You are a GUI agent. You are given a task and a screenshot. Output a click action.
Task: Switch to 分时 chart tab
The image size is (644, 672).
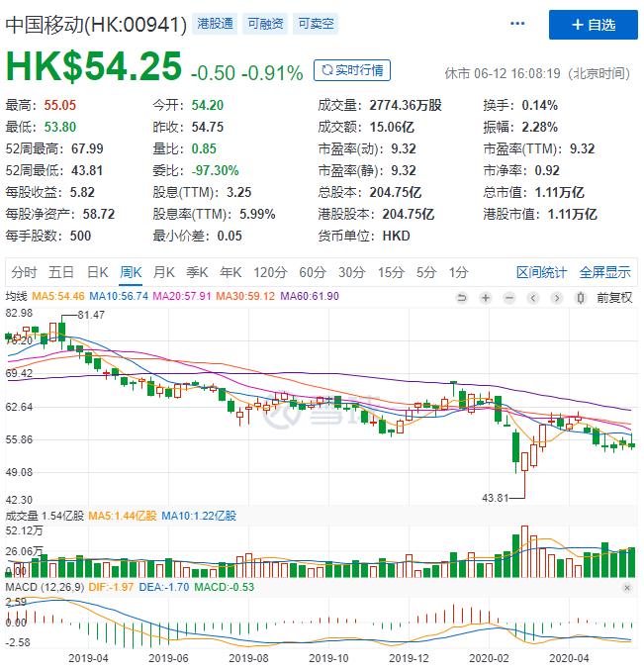(24, 272)
